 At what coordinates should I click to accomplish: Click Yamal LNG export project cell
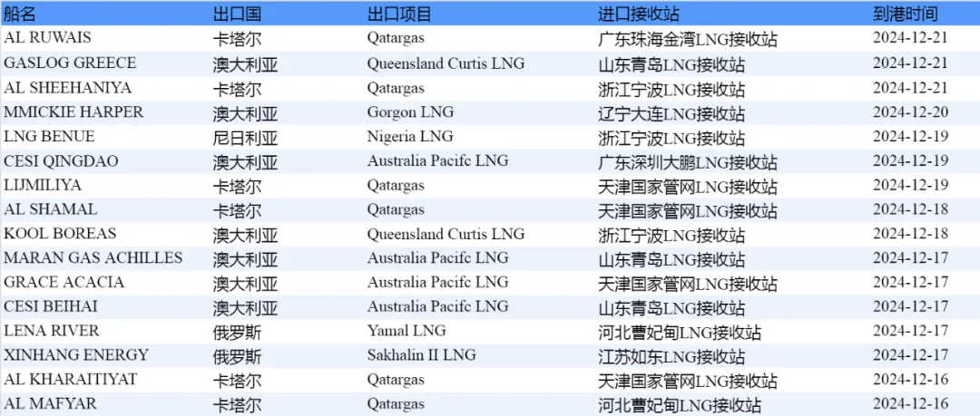[x=407, y=331]
